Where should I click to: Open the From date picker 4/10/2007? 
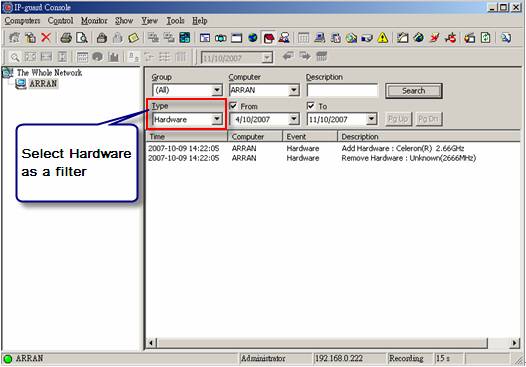point(294,119)
